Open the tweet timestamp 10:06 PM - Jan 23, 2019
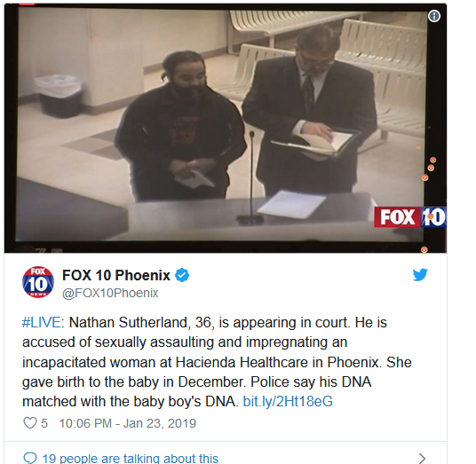476x464 pixels. pos(128,423)
